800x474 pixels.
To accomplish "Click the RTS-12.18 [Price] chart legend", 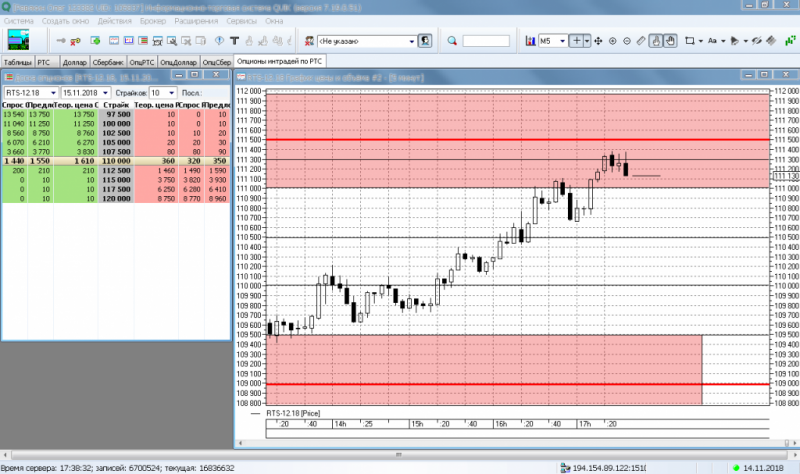I will coord(293,413).
